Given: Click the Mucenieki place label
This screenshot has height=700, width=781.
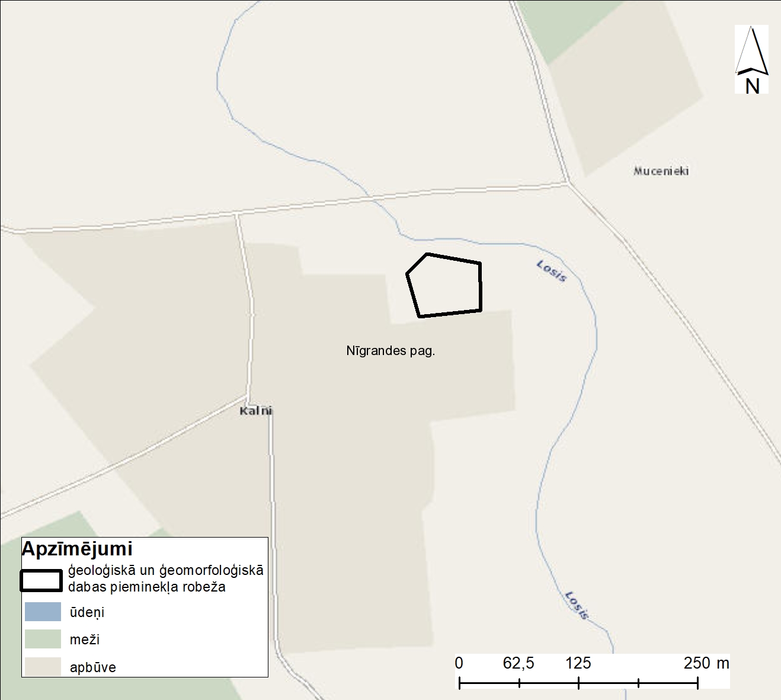Looking at the screenshot, I should [x=661, y=171].
